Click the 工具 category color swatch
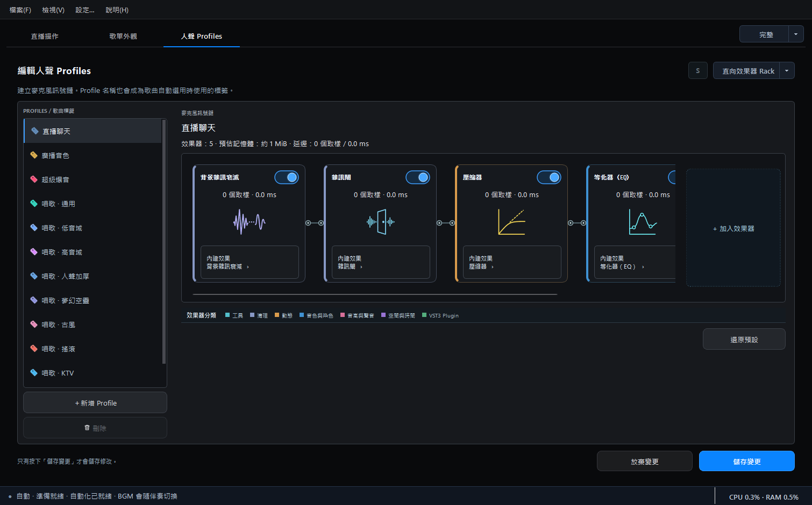812x505 pixels. click(x=227, y=315)
